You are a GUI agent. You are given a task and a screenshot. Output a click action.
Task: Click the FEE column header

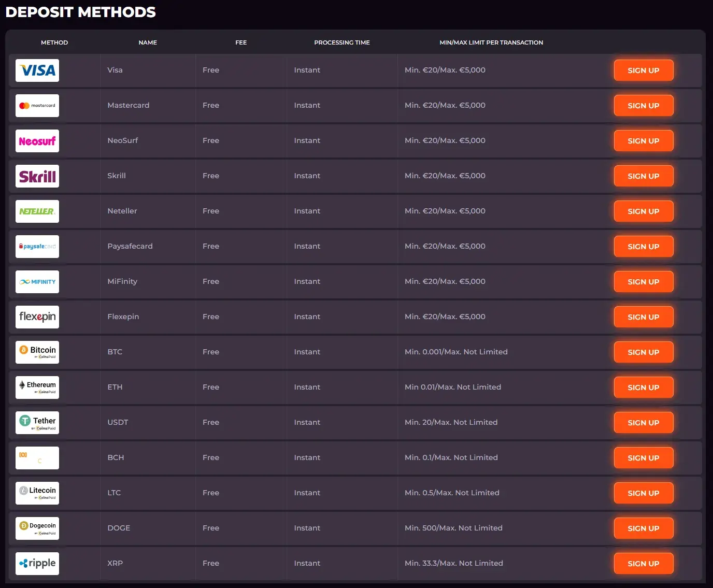(x=241, y=42)
